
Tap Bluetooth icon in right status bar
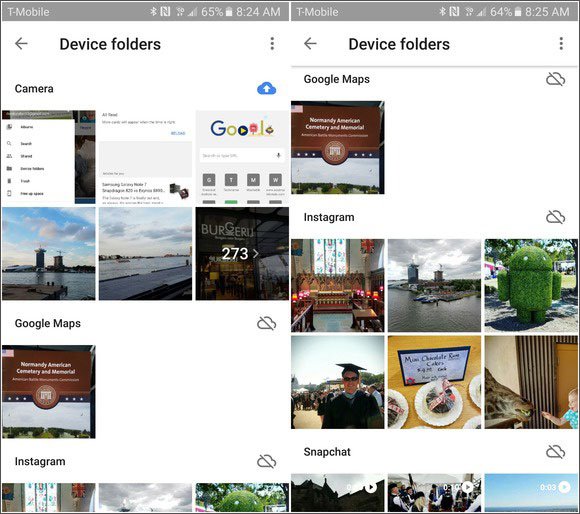pos(442,11)
